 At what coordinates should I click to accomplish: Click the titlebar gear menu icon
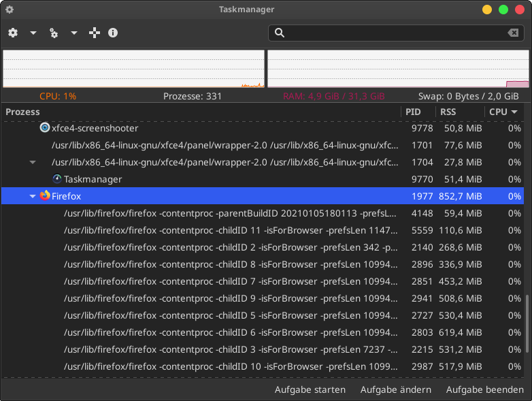(10, 10)
